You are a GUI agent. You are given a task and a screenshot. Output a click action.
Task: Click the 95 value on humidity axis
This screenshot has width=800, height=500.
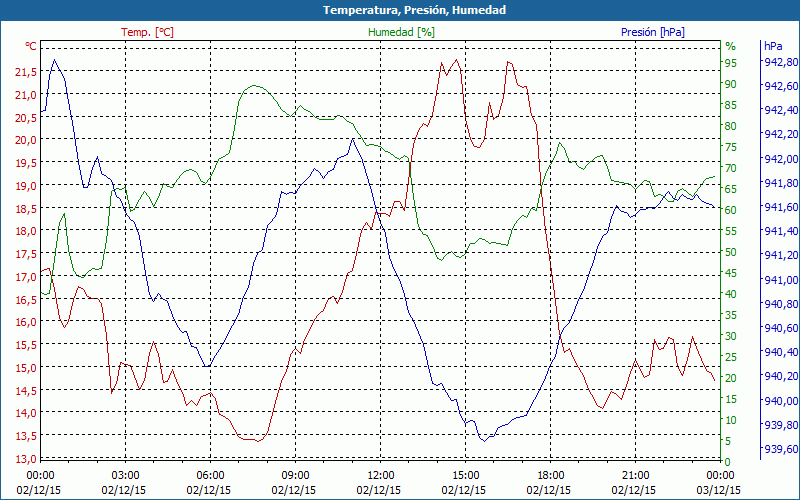pyautogui.click(x=731, y=63)
